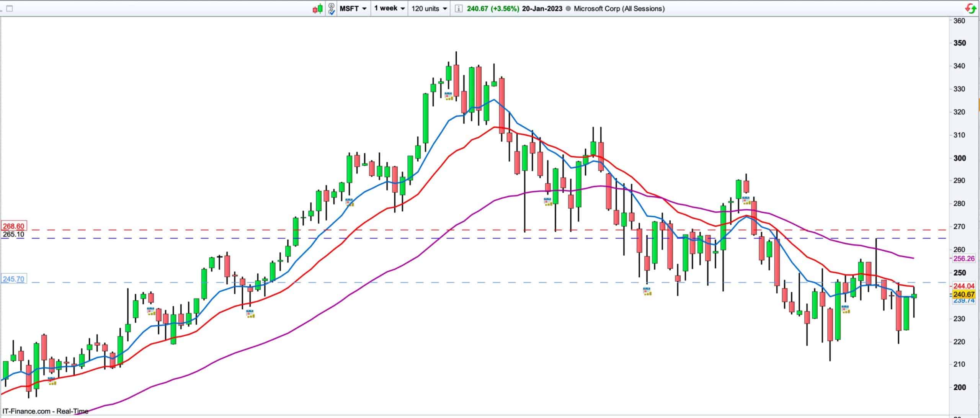Select the 245.70 blue price level label

click(13, 279)
